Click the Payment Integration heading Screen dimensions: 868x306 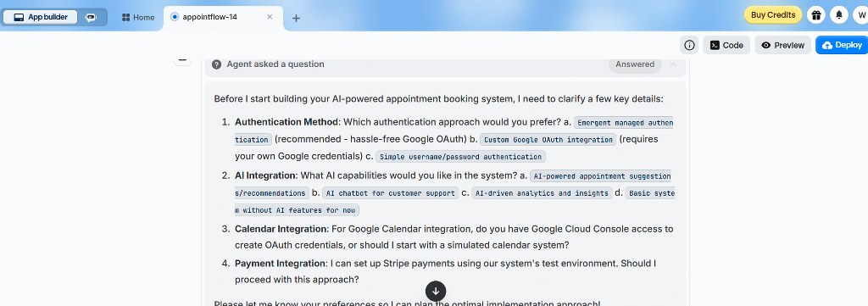pos(280,264)
